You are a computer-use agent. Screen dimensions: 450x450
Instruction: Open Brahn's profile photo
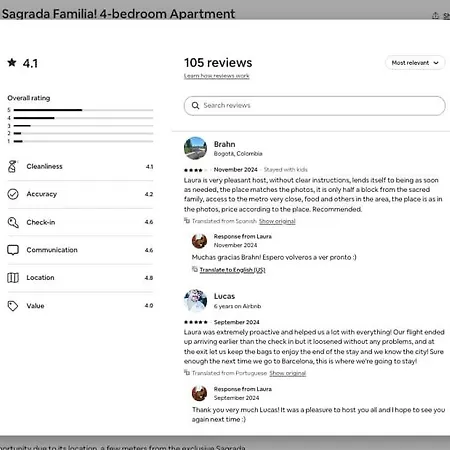pyautogui.click(x=195, y=148)
